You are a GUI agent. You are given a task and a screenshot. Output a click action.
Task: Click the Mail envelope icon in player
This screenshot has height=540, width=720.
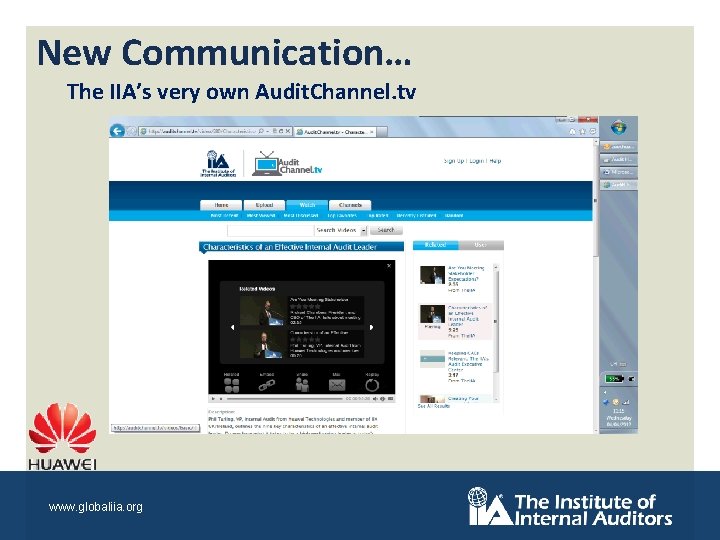tap(337, 385)
